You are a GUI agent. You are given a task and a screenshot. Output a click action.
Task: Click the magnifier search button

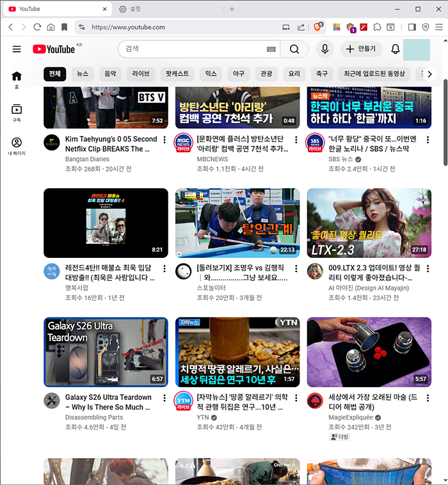[x=294, y=49]
